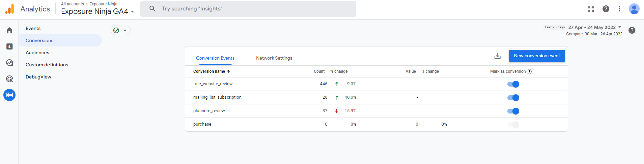644x164 pixels.
Task: Open the Explore icon in sidebar
Action: [9, 63]
